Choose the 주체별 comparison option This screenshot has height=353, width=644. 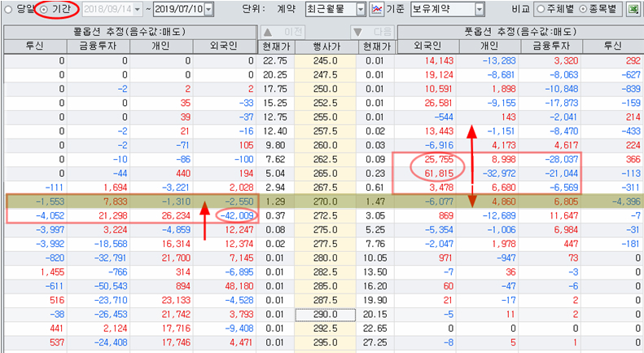tap(541, 10)
